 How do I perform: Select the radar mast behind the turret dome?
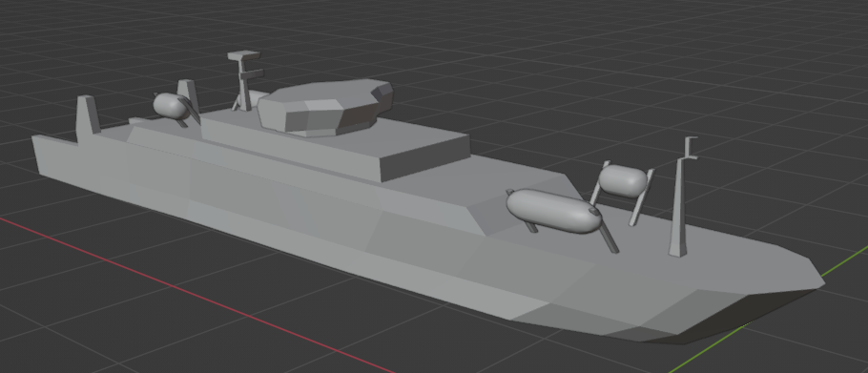pos(245,80)
